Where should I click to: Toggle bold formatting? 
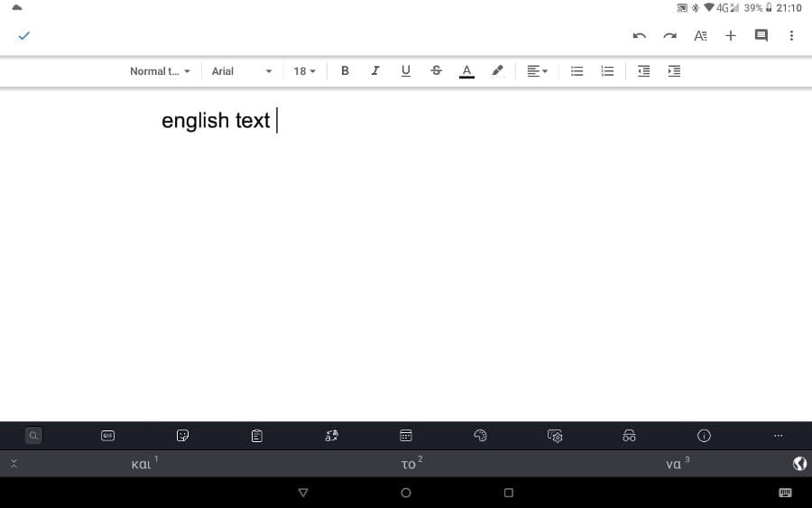pyautogui.click(x=345, y=71)
